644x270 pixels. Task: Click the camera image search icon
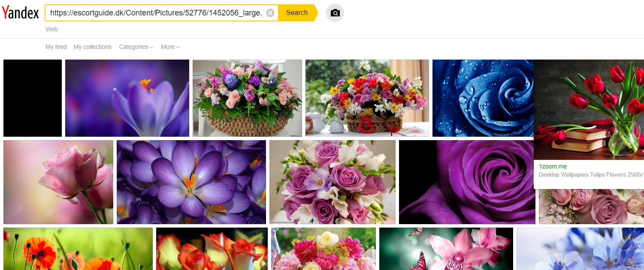[x=335, y=13]
